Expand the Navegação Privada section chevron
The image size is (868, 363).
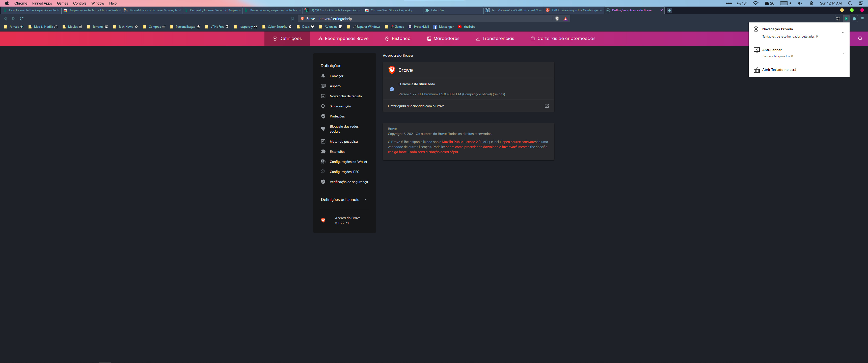pyautogui.click(x=843, y=33)
